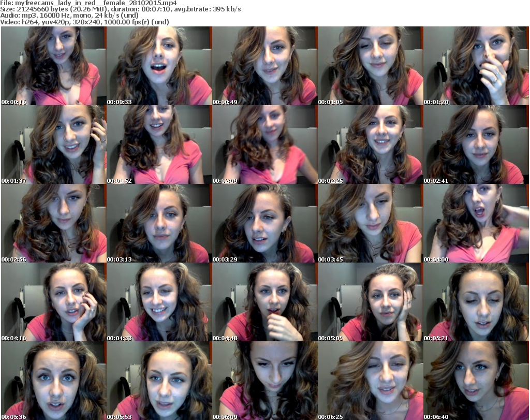530x420 pixels.
Task: Choose the thumbnail stamped 00:05:05
Action: pos(371,302)
